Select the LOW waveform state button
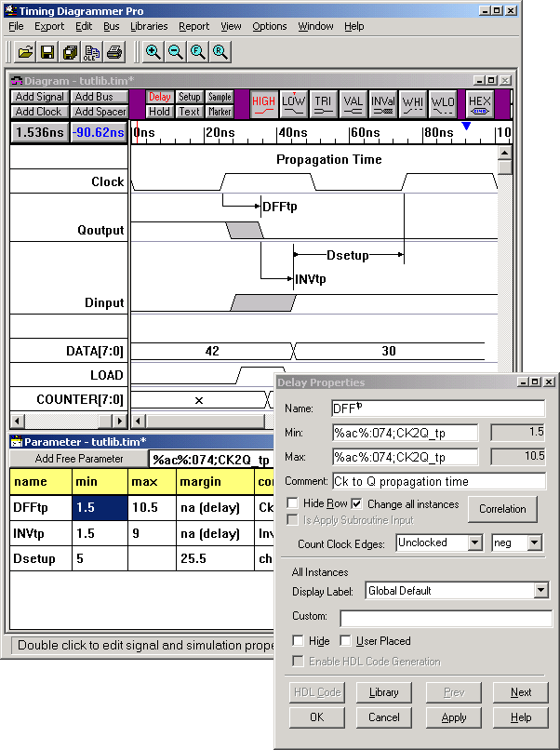This screenshot has width=560, height=750. pyautogui.click(x=294, y=104)
